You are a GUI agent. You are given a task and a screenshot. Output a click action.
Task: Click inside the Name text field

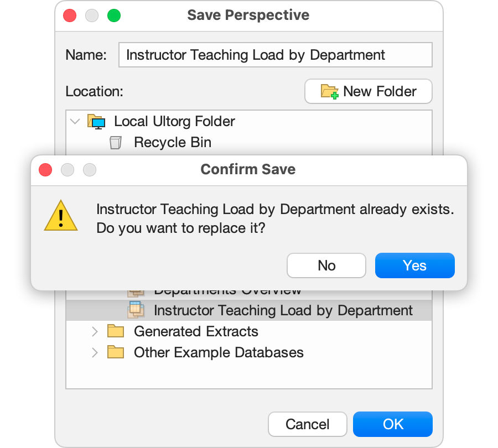tap(275, 55)
